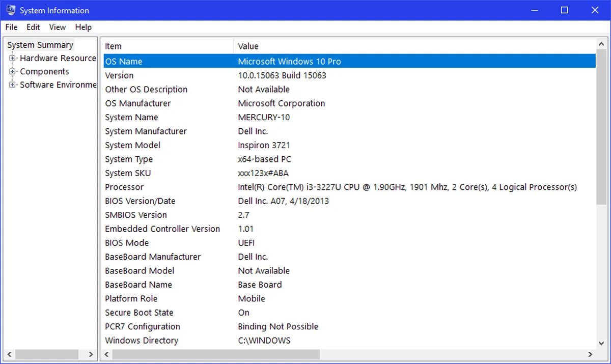
Task: Select the BIOS Mode row
Action: click(349, 243)
